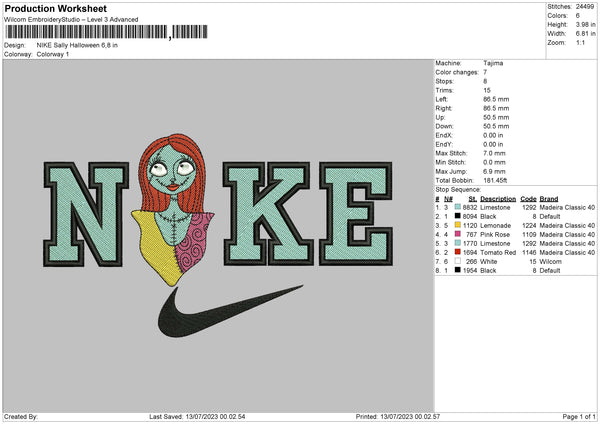
Task: Click the 'White' description text
Action: pyautogui.click(x=489, y=261)
